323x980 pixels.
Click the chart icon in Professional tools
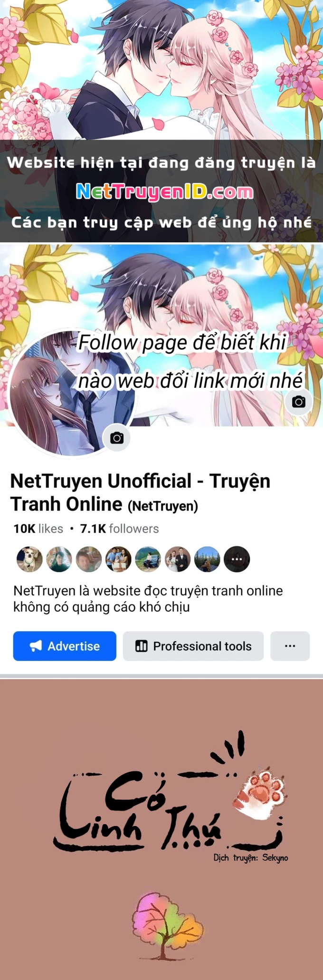pyautogui.click(x=142, y=646)
